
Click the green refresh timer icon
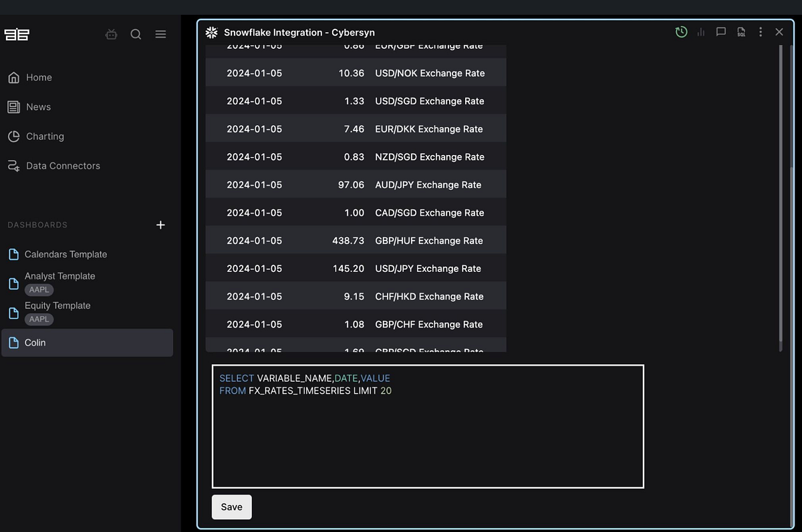coord(681,31)
